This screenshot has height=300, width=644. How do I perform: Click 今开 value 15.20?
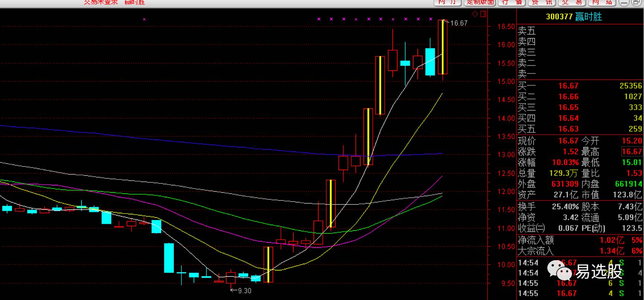coord(632,141)
